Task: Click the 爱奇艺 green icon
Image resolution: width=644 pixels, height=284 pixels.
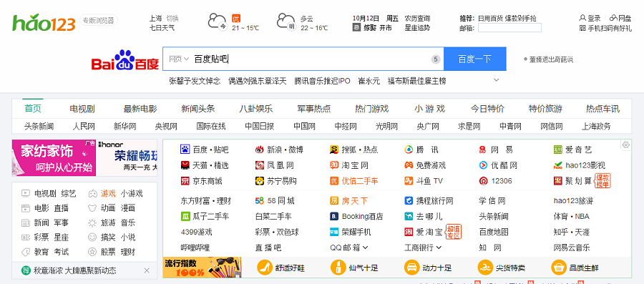Action: pos(557,150)
